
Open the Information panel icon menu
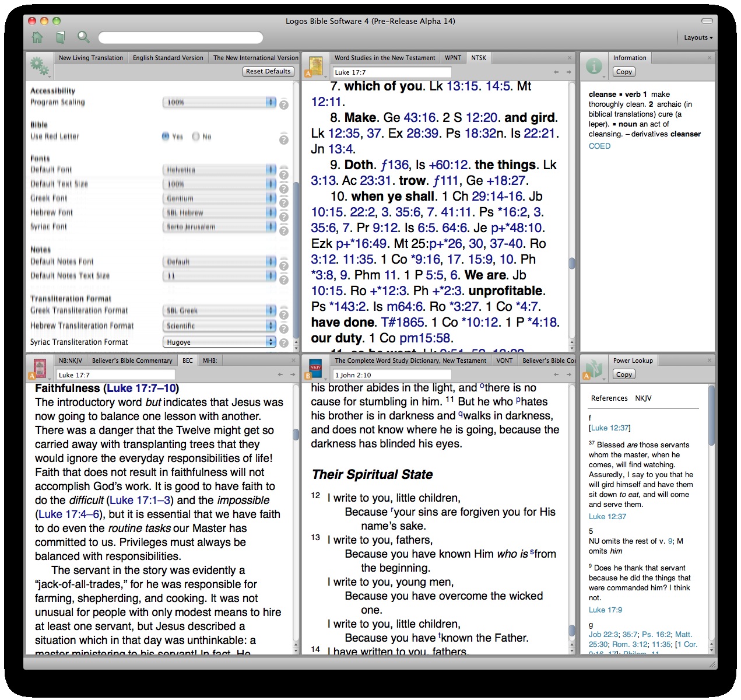tap(594, 66)
